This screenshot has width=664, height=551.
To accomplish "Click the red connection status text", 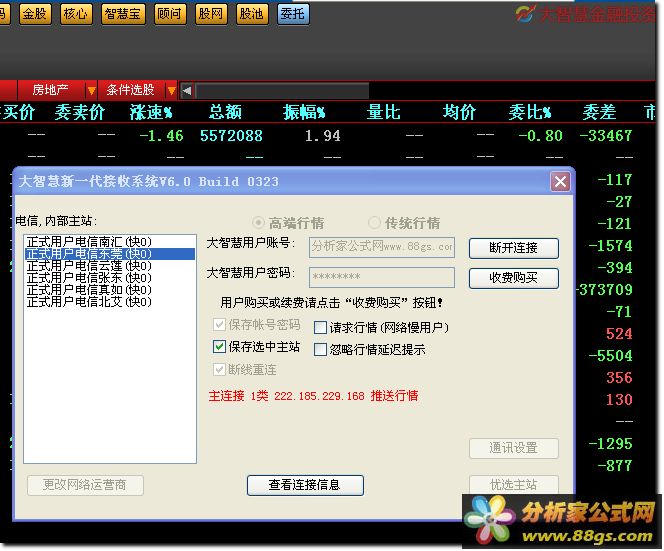I will (313, 396).
